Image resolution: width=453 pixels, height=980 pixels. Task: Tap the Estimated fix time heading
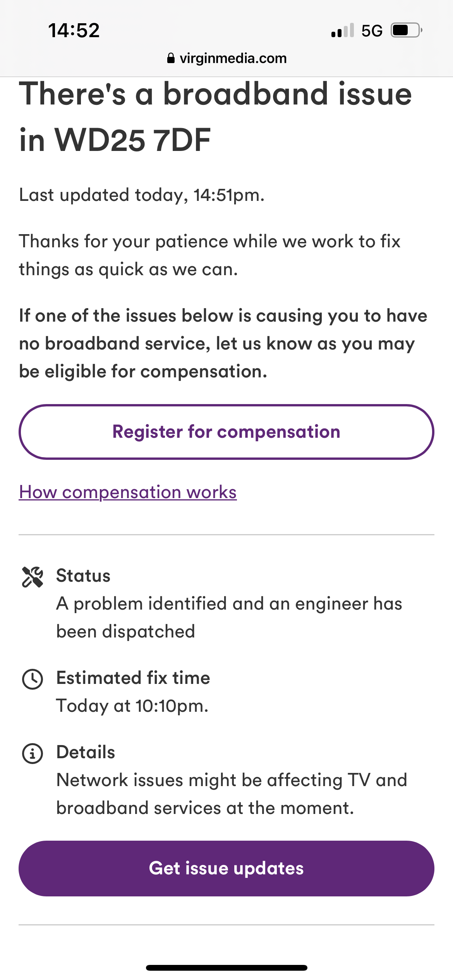(133, 678)
